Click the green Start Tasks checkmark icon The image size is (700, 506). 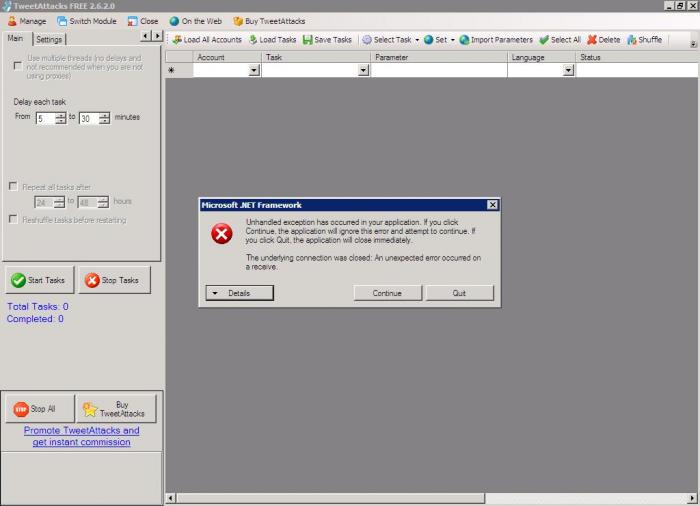(x=18, y=280)
